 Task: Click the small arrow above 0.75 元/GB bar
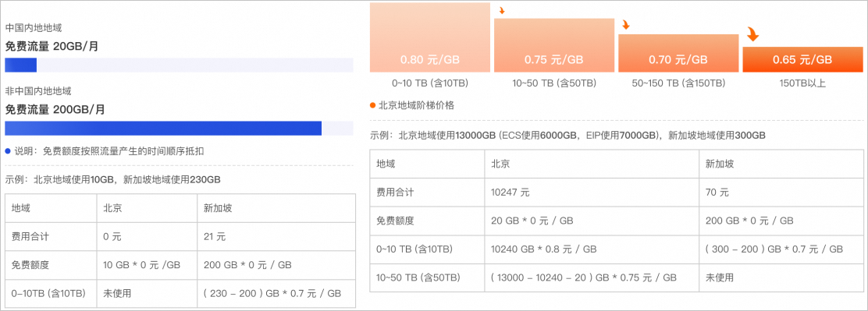coord(502,10)
